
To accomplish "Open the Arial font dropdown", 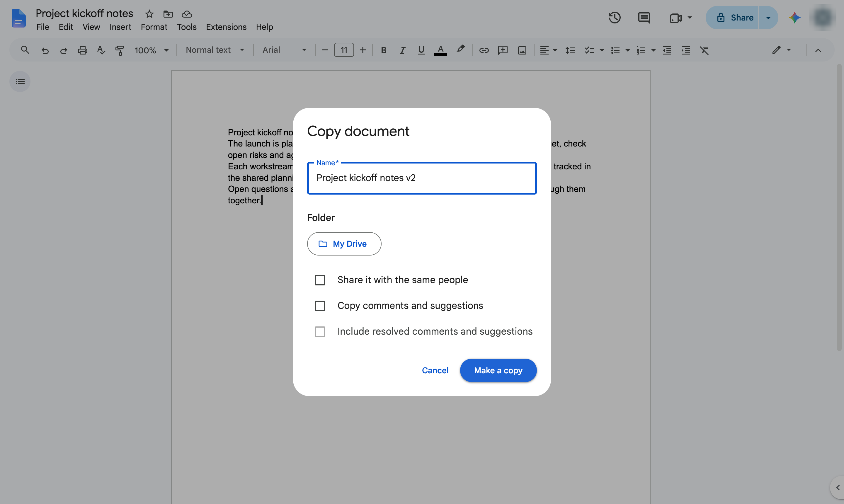I will click(284, 50).
